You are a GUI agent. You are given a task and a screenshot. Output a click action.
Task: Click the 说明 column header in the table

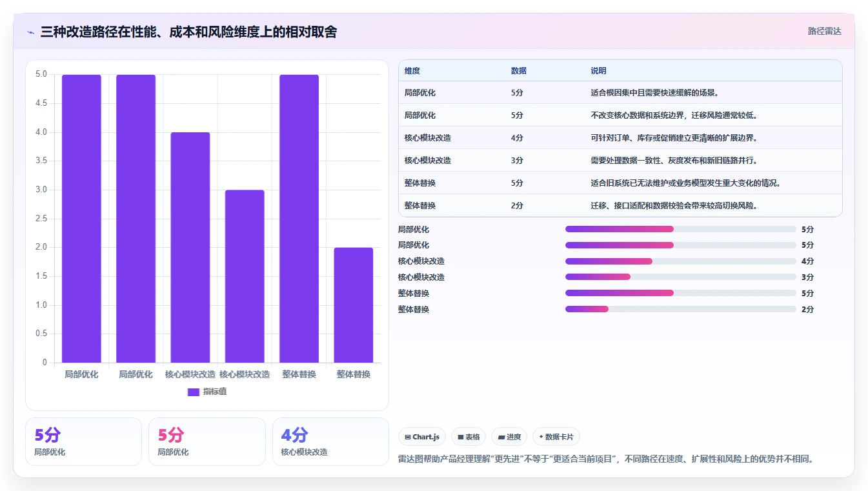(598, 71)
